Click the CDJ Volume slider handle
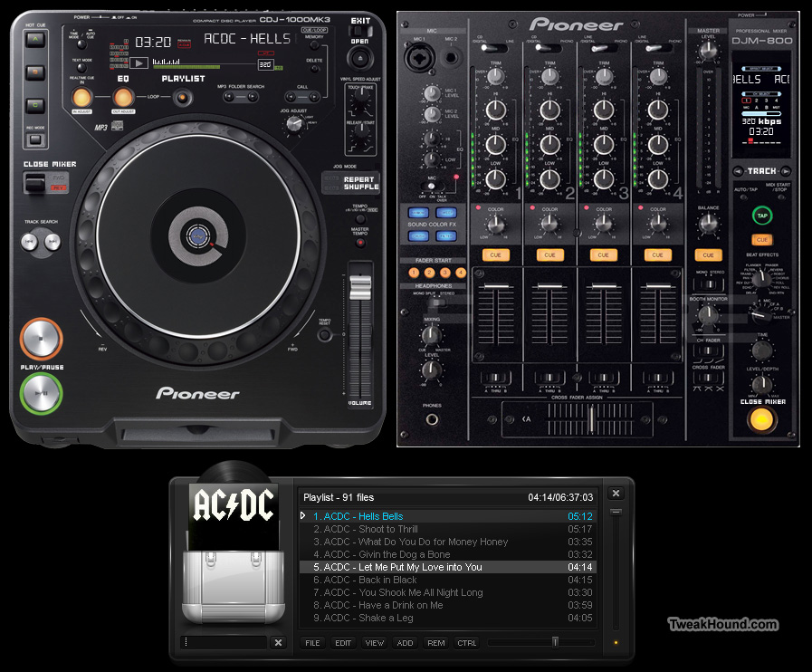The image size is (812, 672). pyautogui.click(x=360, y=288)
